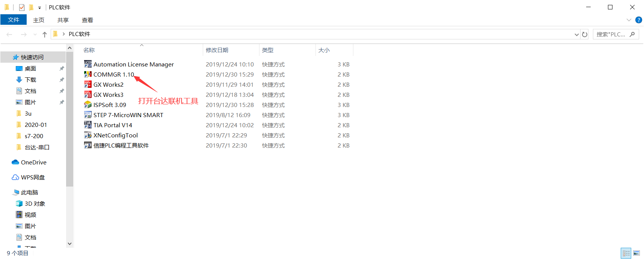This screenshot has height=259, width=644.
Task: Select the STEP 7-MicroWIN SMART shortcut icon
Action: 88,115
